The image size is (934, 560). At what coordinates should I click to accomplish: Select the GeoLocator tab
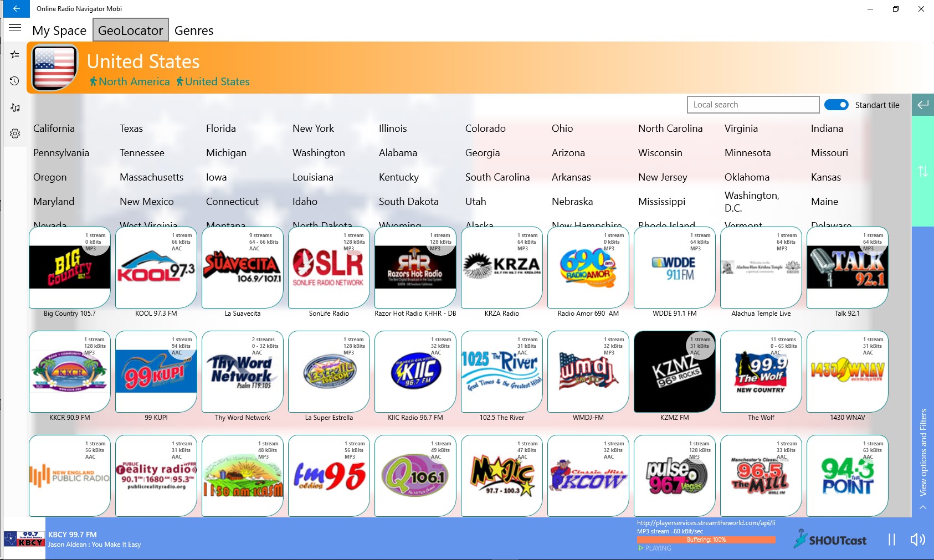click(x=131, y=30)
